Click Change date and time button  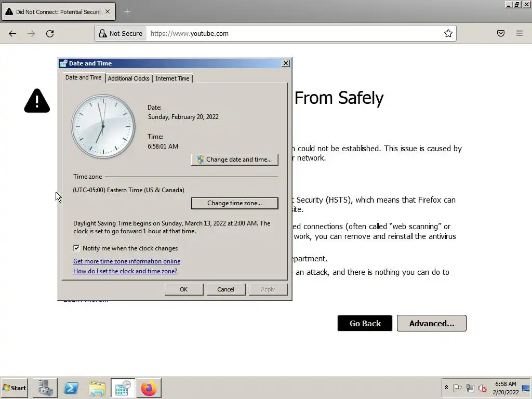click(x=235, y=159)
